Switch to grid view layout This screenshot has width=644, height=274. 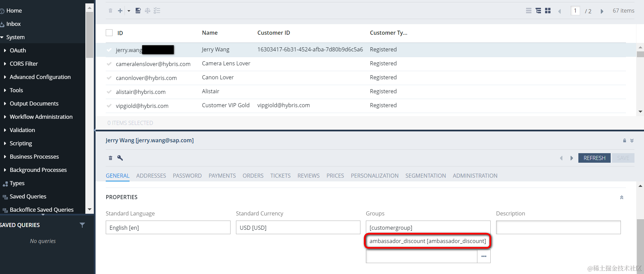tap(548, 11)
